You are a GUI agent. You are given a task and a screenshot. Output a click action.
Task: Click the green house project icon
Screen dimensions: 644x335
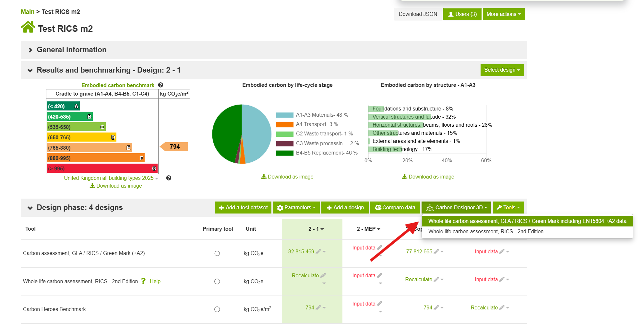pos(28,27)
